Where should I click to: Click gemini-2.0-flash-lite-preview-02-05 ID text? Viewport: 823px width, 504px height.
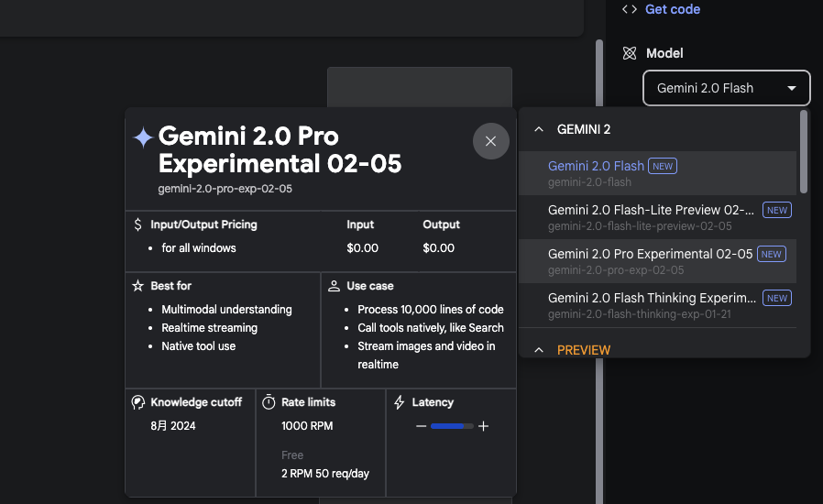coord(640,225)
